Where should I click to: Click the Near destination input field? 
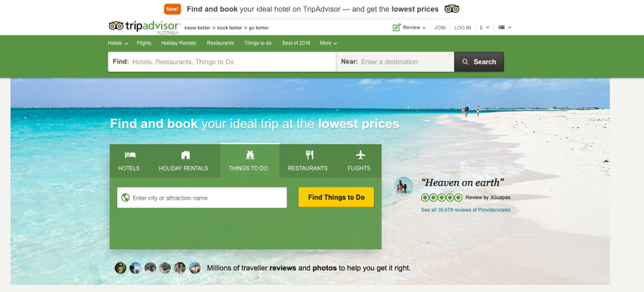point(395,62)
